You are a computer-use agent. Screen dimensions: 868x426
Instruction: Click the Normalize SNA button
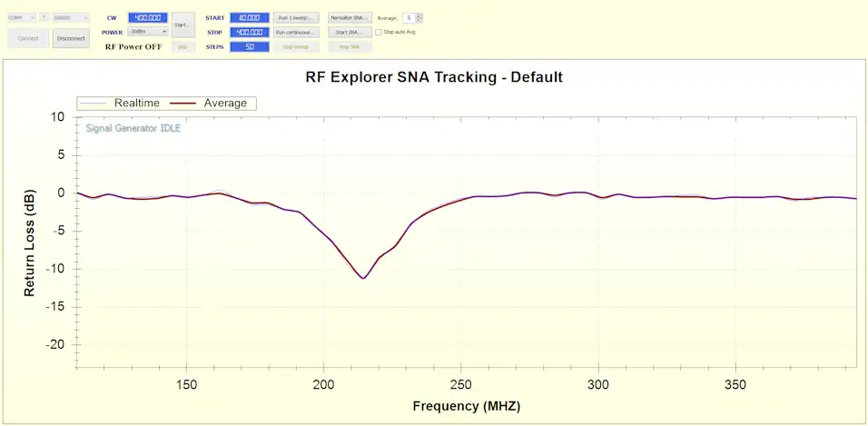[x=350, y=17]
